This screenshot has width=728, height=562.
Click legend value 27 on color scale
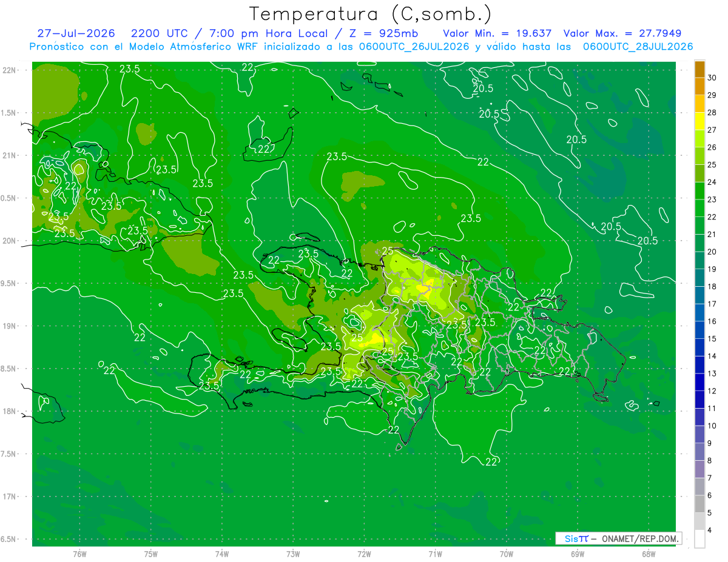click(x=712, y=130)
